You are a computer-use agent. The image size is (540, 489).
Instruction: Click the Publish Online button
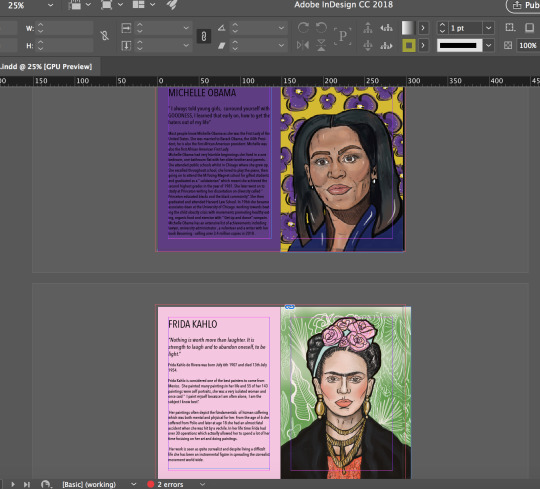click(523, 5)
